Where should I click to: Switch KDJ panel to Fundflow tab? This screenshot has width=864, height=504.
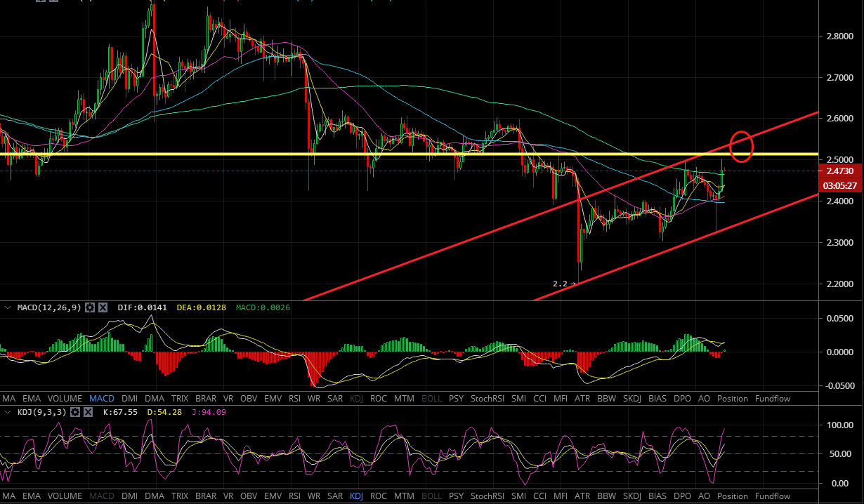click(773, 496)
